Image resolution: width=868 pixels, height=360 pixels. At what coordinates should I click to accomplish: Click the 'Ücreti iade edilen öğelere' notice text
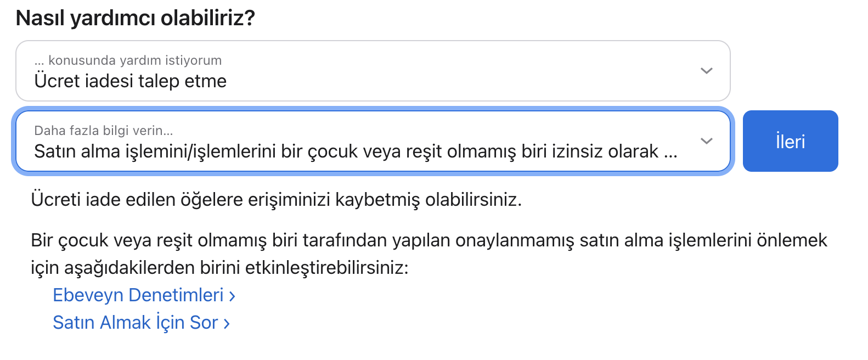276,200
